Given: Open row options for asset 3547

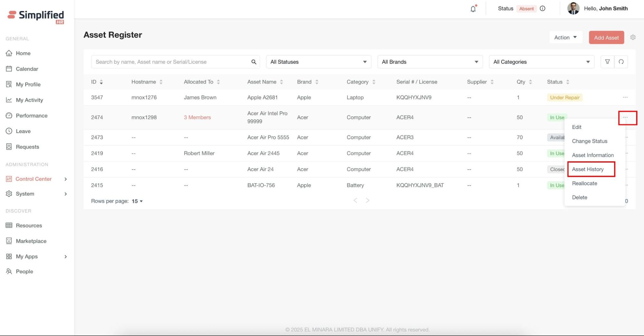Looking at the screenshot, I should coord(625,97).
